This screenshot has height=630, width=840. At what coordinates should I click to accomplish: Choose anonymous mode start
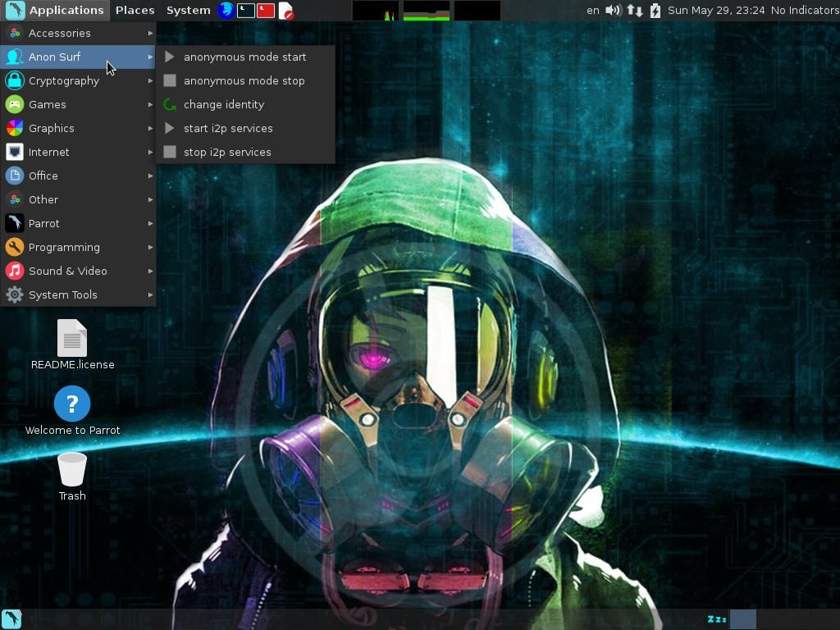click(x=246, y=57)
